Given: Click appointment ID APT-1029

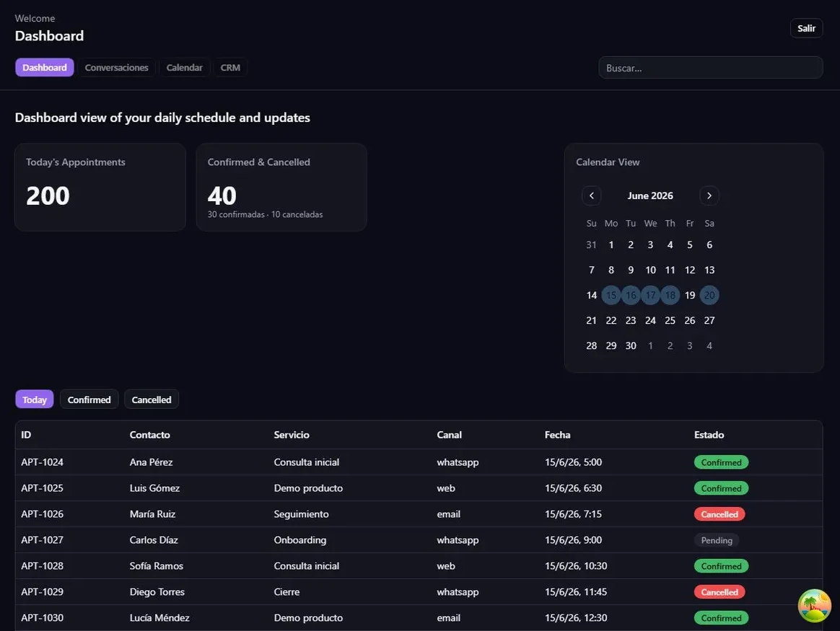Looking at the screenshot, I should coord(43,592).
